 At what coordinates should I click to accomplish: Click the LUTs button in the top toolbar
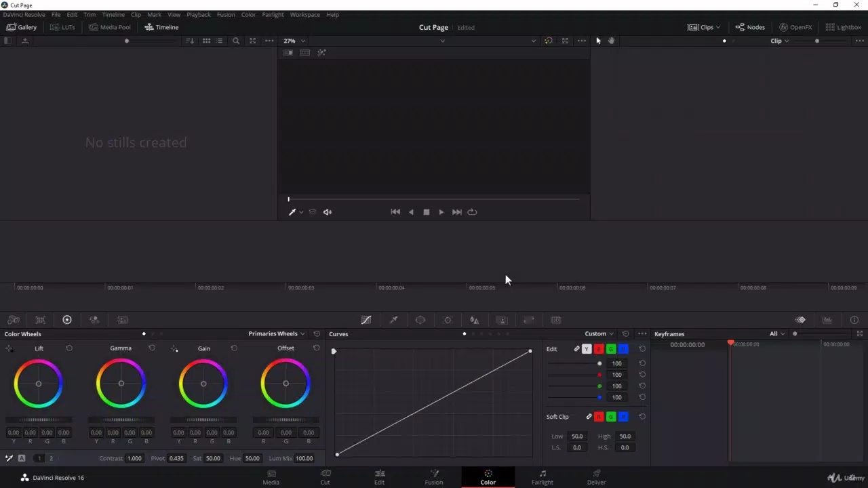(62, 27)
